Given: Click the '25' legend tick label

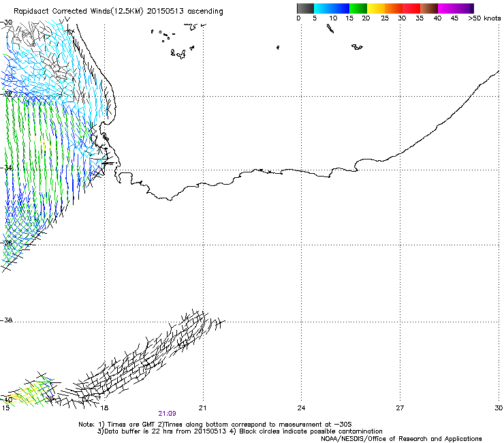Looking at the screenshot, I should pyautogui.click(x=385, y=18).
